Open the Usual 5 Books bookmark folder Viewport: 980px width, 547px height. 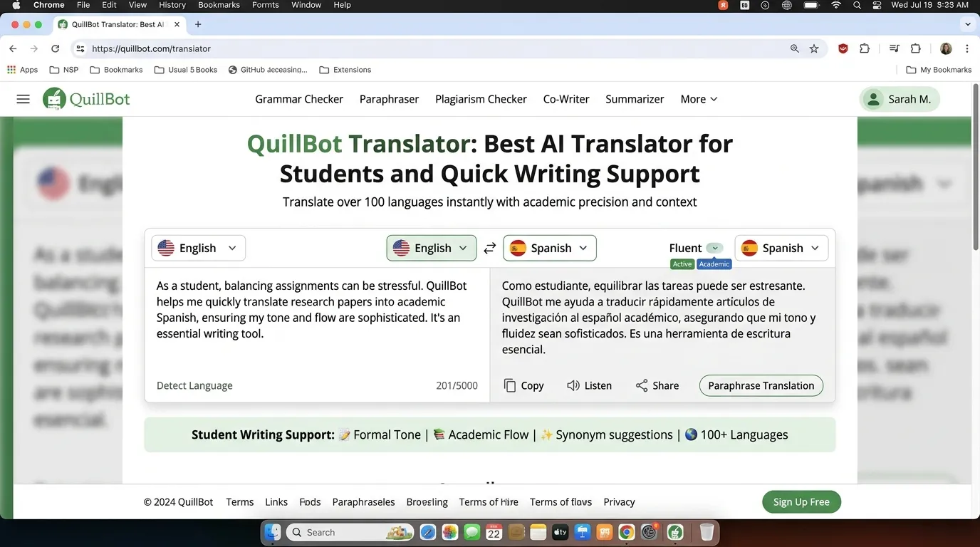pyautogui.click(x=186, y=70)
